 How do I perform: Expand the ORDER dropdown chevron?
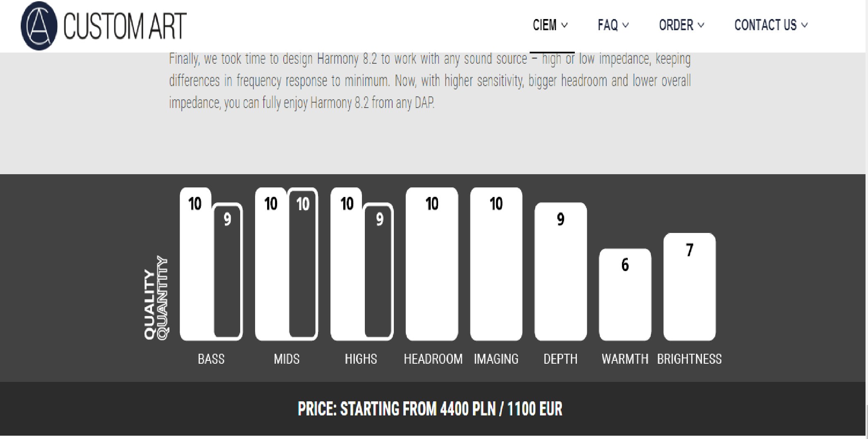701,25
